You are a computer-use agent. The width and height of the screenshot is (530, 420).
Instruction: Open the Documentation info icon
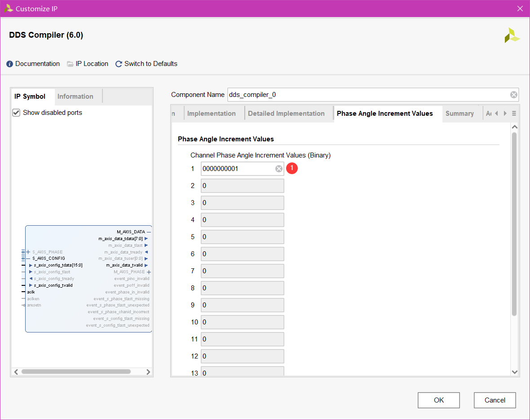click(x=10, y=64)
